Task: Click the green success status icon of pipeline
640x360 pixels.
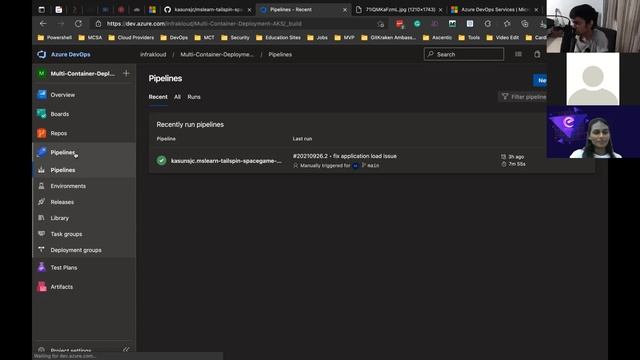Action: (x=161, y=160)
